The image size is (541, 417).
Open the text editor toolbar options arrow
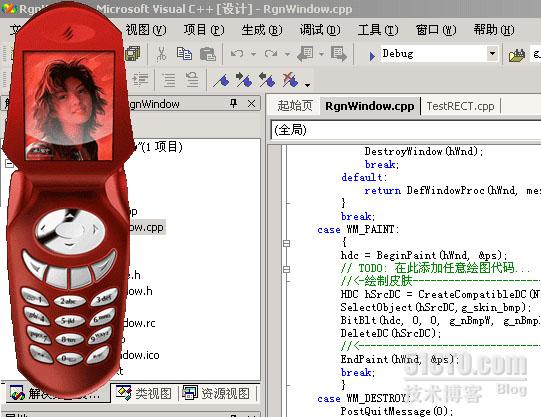pos(307,85)
